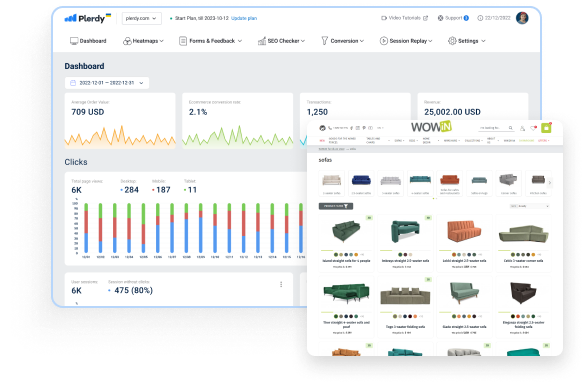Click the Video Tutorials camera icon
Screen dimensions: 584x384
(384, 18)
